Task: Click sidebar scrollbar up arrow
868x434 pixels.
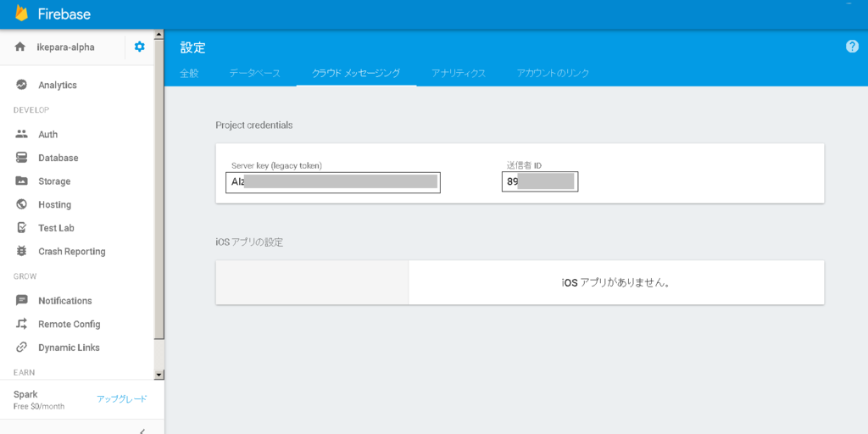Action: point(159,34)
